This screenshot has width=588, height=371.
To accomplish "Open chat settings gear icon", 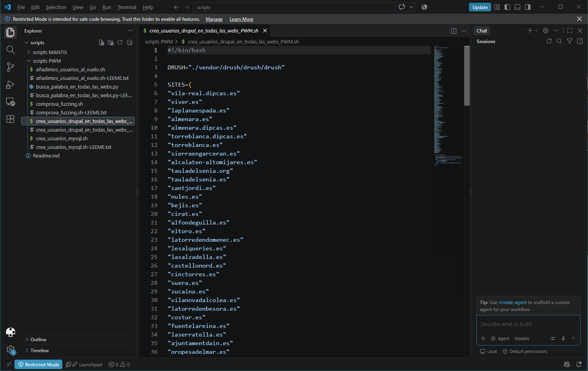I will tap(546, 31).
